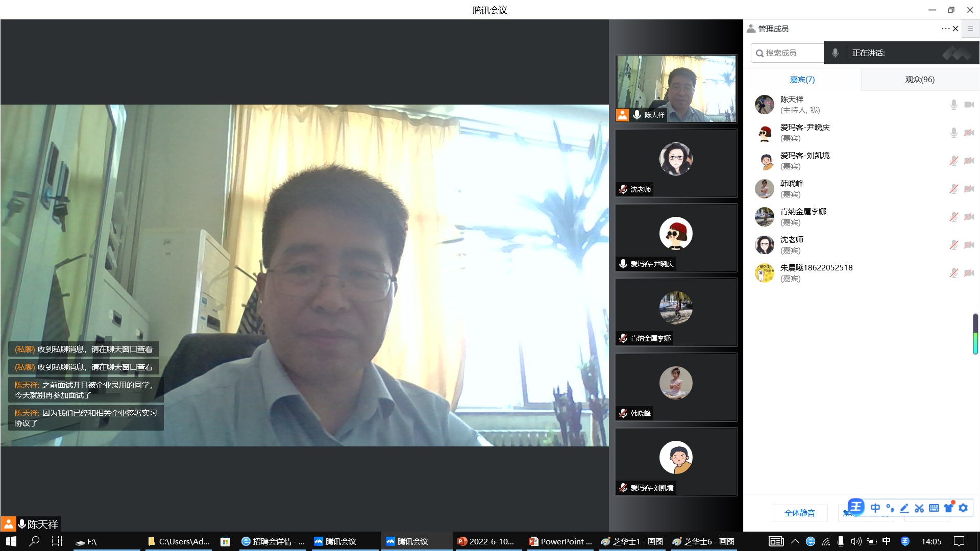The height and width of the screenshot is (551, 980).
Task: Unmute 韩晓峰 via the muted mic icon
Action: tap(953, 189)
